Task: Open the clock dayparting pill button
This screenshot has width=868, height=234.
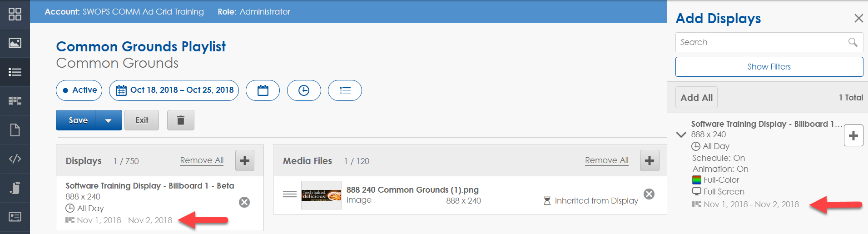Action: click(x=304, y=90)
